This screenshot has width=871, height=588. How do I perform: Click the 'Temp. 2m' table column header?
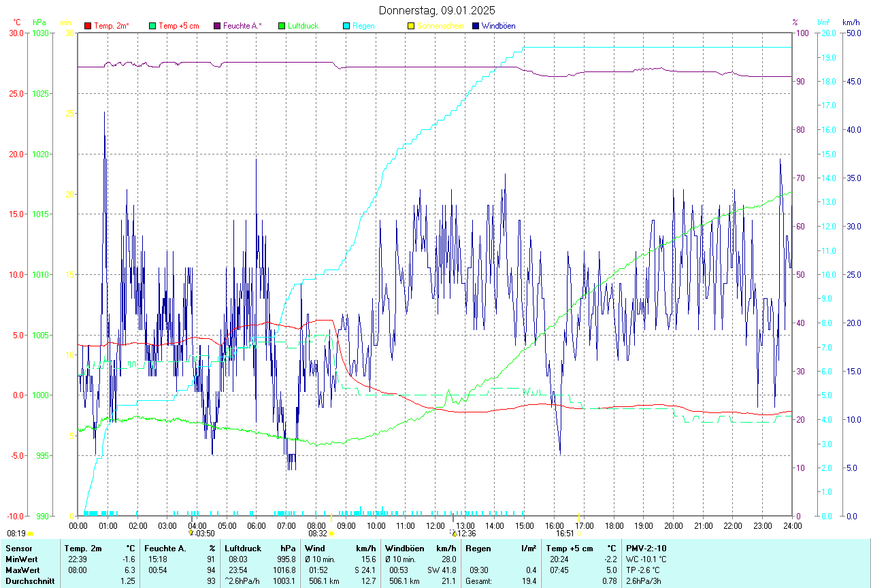tap(83, 549)
